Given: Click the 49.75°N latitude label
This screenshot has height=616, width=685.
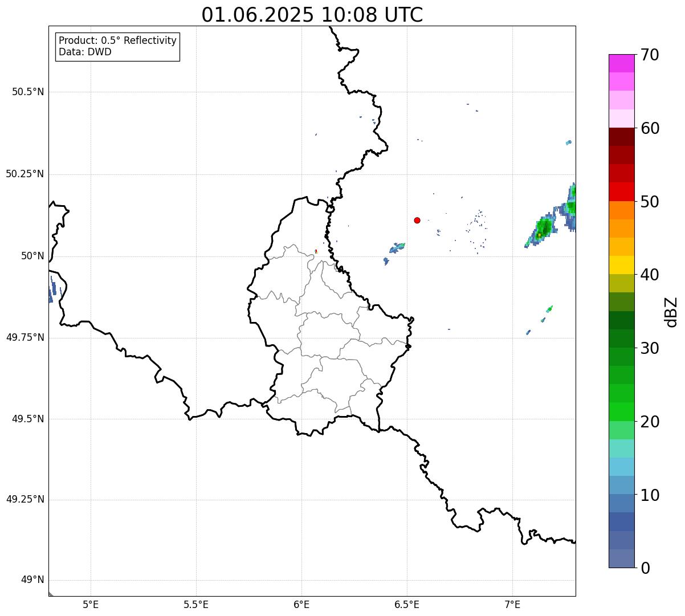Looking at the screenshot, I should 25,337.
